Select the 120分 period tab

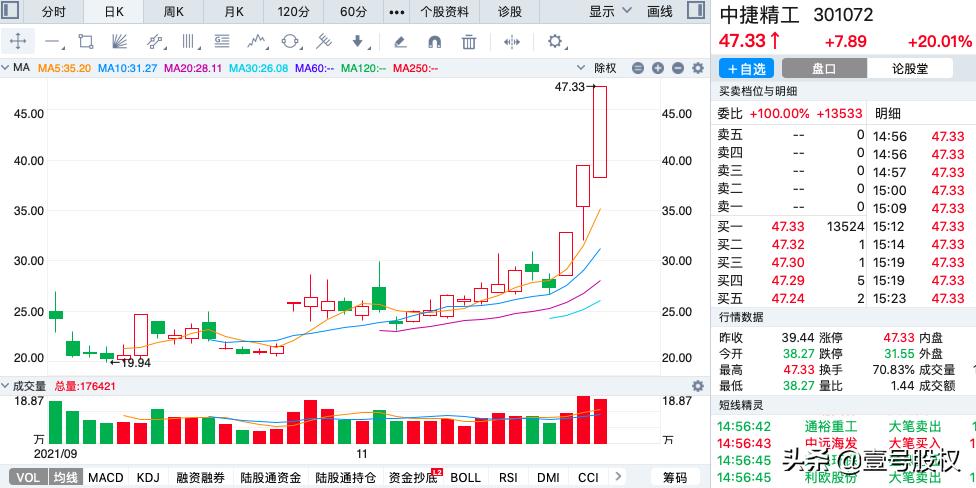[x=294, y=12]
